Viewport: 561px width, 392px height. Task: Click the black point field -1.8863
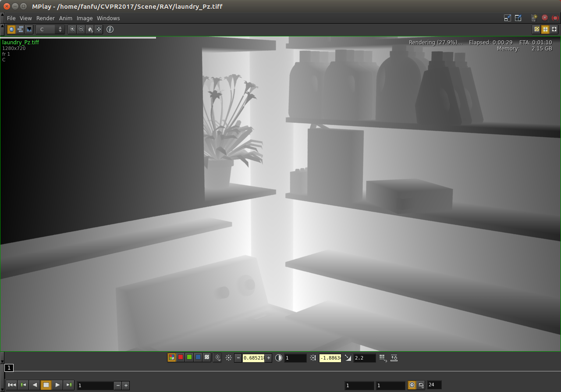(330, 358)
